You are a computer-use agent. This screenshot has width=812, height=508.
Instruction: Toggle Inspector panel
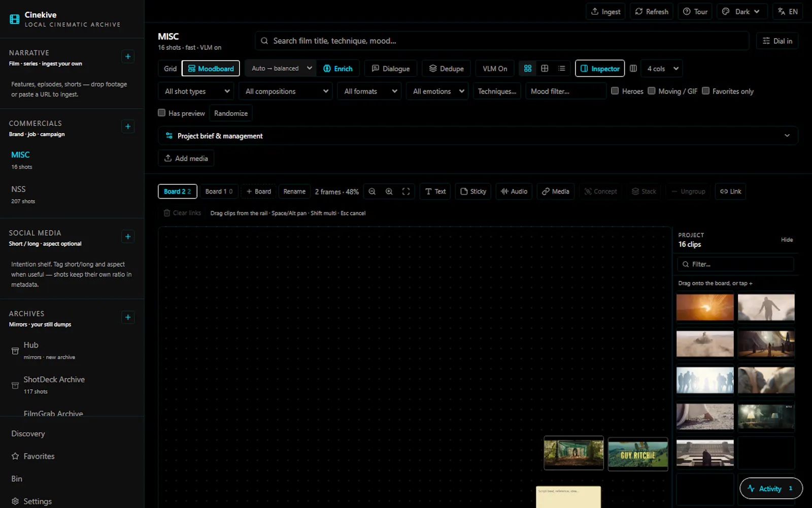(600, 69)
